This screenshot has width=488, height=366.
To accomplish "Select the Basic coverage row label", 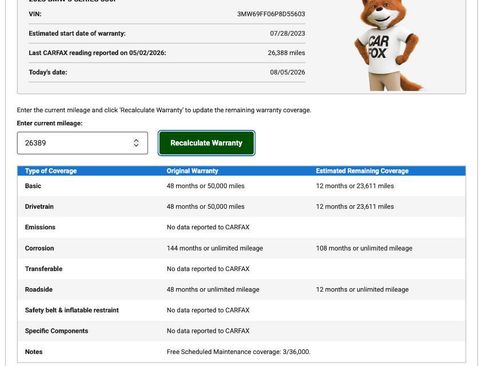I will pyautogui.click(x=33, y=186).
